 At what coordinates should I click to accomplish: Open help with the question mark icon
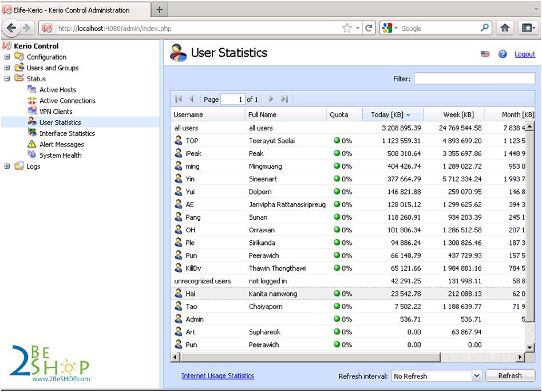tap(503, 54)
